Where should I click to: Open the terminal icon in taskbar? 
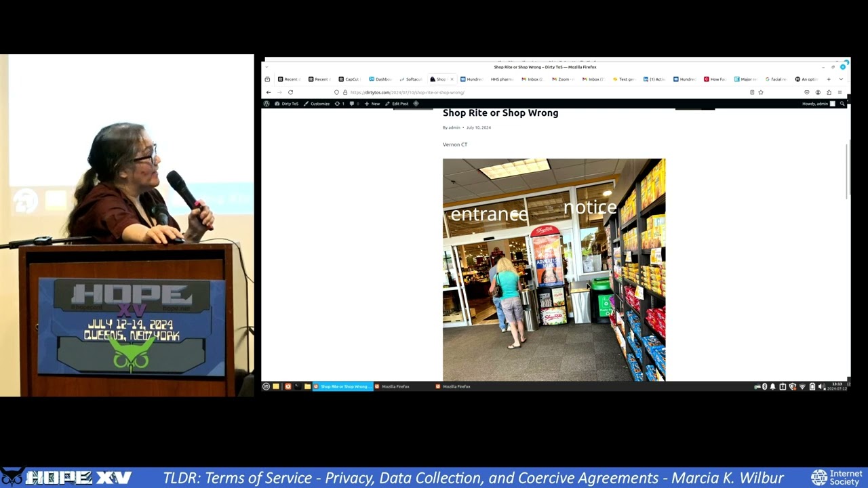(297, 386)
